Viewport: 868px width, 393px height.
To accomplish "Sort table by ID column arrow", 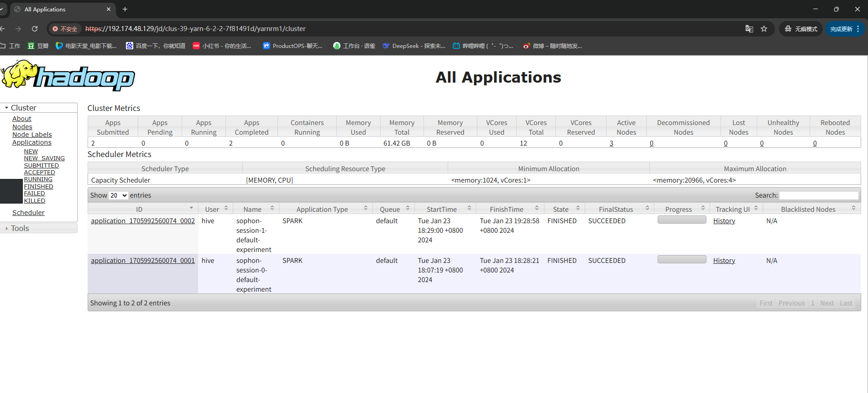I will (x=191, y=208).
